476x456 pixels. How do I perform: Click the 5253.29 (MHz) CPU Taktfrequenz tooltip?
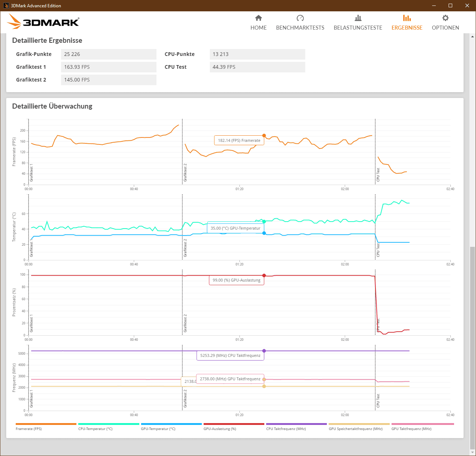click(230, 355)
